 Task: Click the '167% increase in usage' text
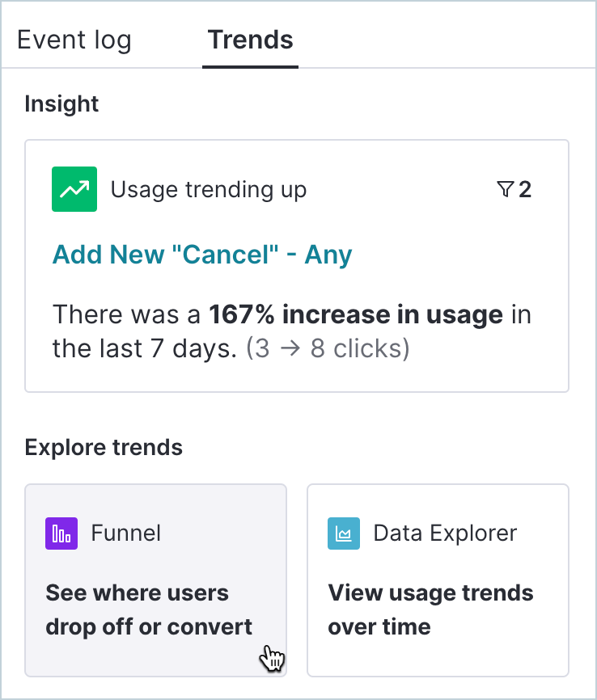click(x=356, y=314)
